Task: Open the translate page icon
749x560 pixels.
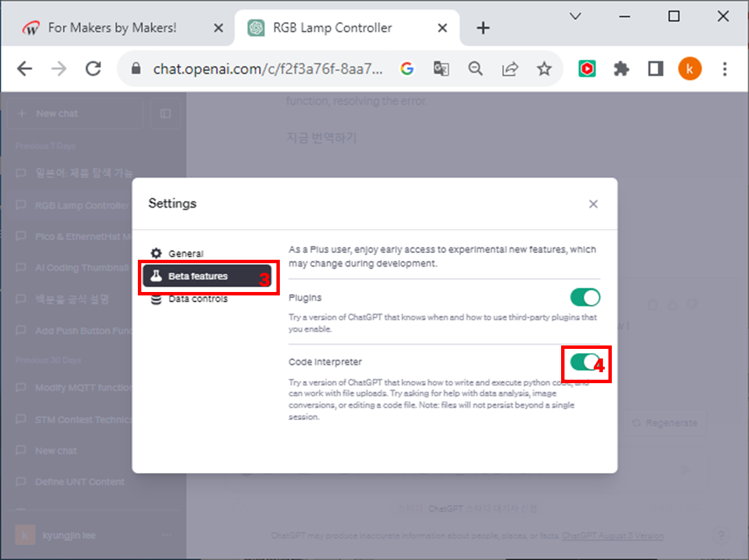Action: pos(441,69)
